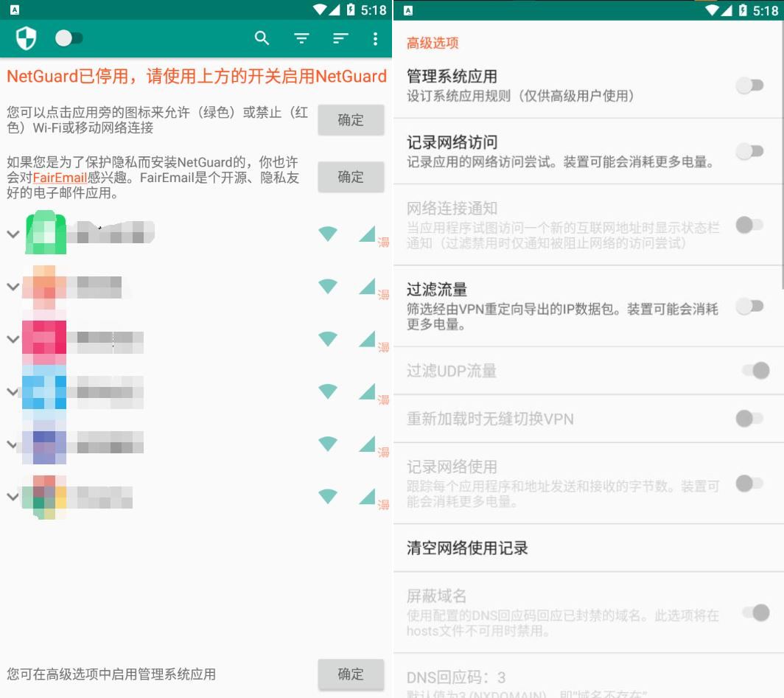Toggle Wi-Fi access for the green-icon app
This screenshot has height=698, width=784.
click(328, 234)
